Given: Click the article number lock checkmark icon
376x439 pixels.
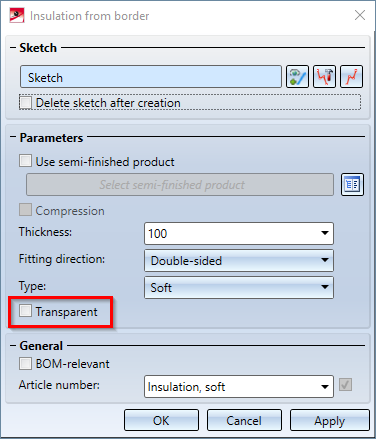Looking at the screenshot, I should [346, 385].
